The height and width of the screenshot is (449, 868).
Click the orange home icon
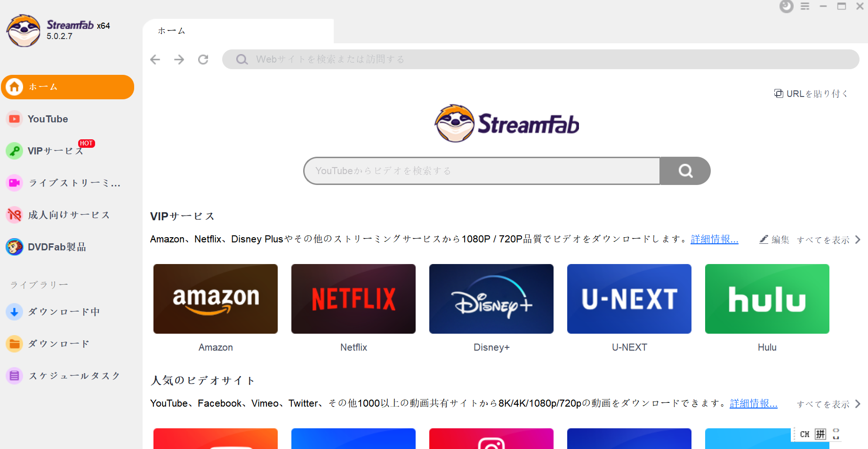click(x=15, y=87)
